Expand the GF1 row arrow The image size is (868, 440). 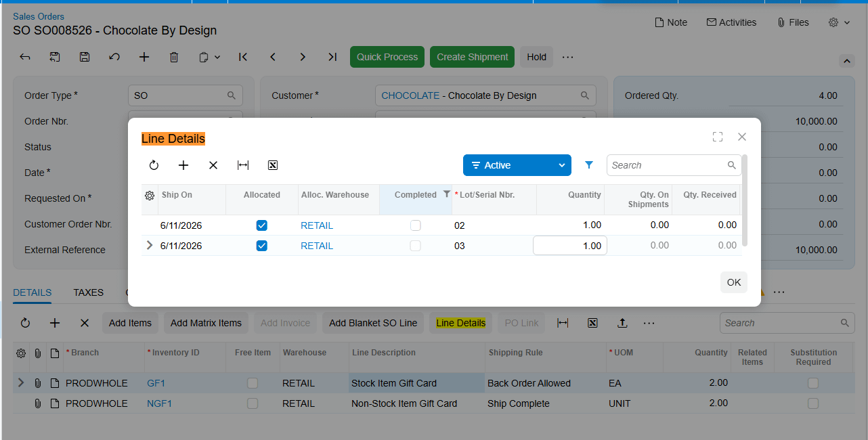21,382
